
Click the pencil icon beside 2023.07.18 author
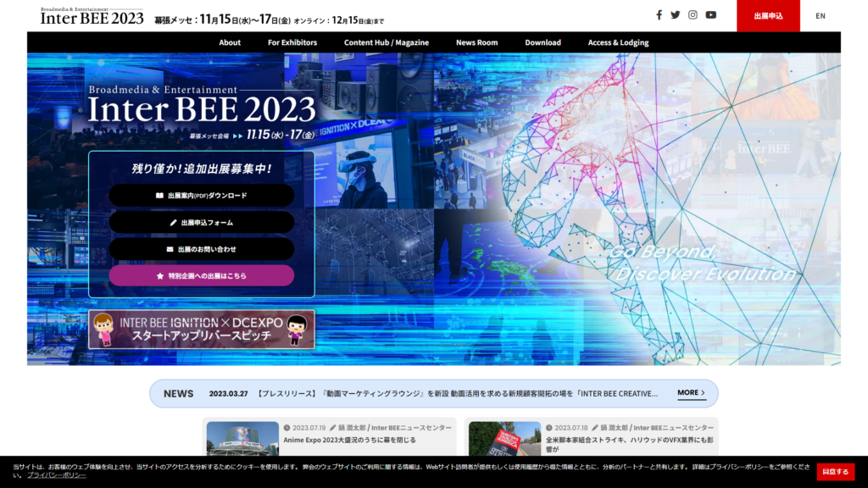click(595, 428)
